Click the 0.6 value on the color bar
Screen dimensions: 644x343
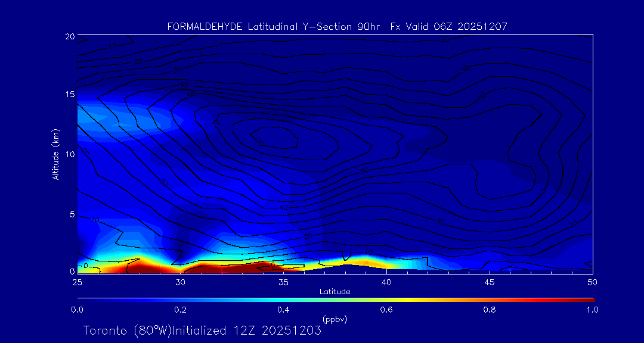tap(386, 310)
